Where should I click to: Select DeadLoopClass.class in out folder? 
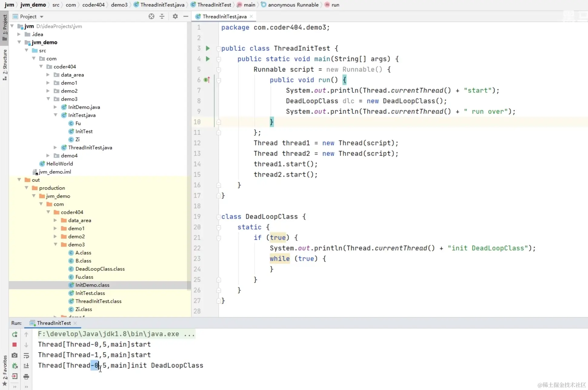click(x=100, y=269)
